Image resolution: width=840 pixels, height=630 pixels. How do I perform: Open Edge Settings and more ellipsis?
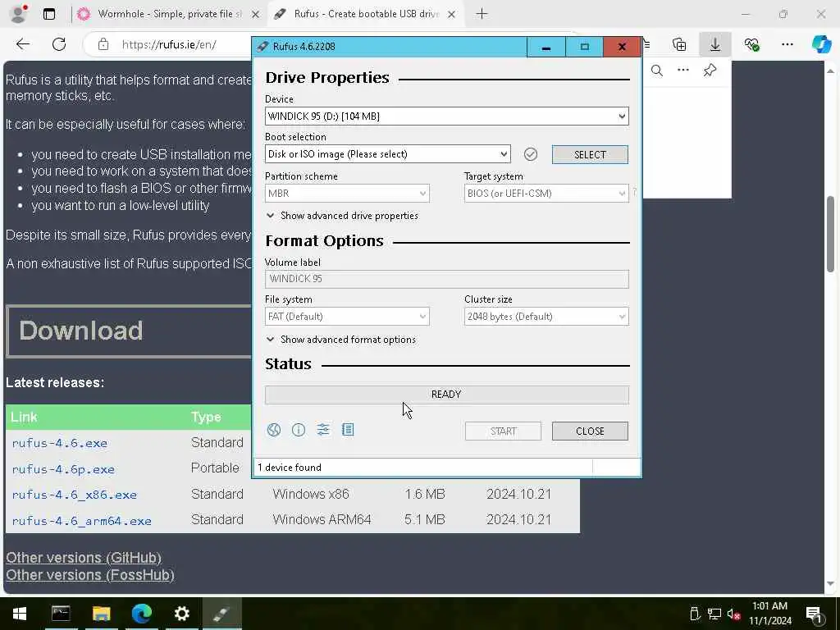787,44
